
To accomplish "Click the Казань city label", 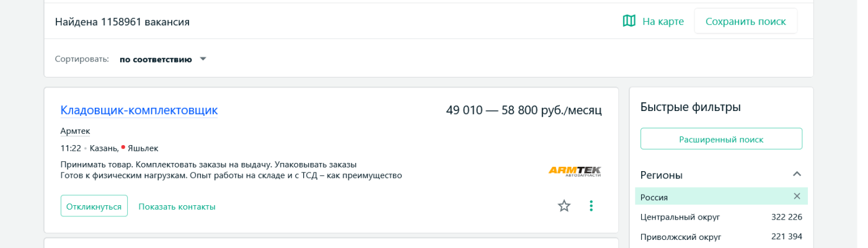I will (x=104, y=148).
